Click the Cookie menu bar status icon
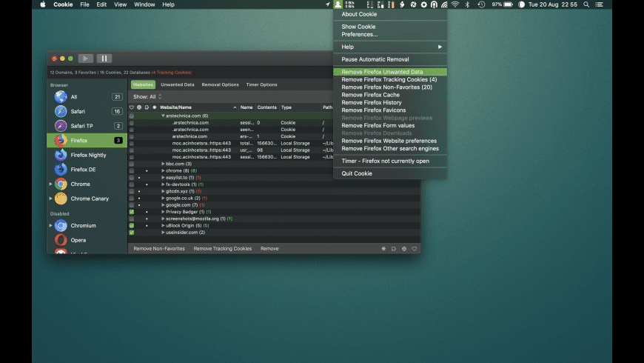The image size is (644, 363). coord(338,4)
